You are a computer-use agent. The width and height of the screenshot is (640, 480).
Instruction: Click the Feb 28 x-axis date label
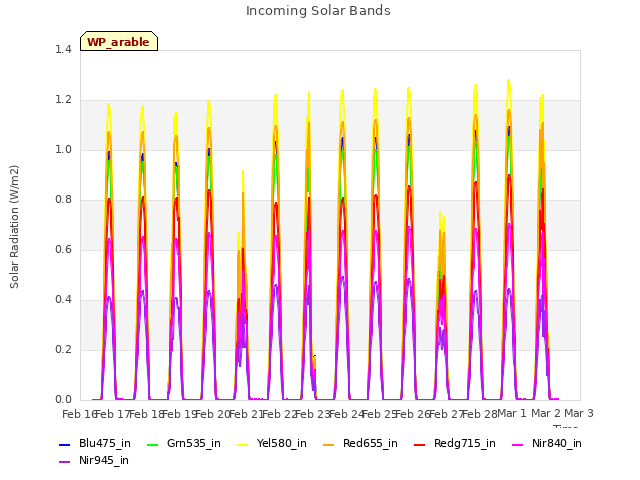[x=480, y=414]
